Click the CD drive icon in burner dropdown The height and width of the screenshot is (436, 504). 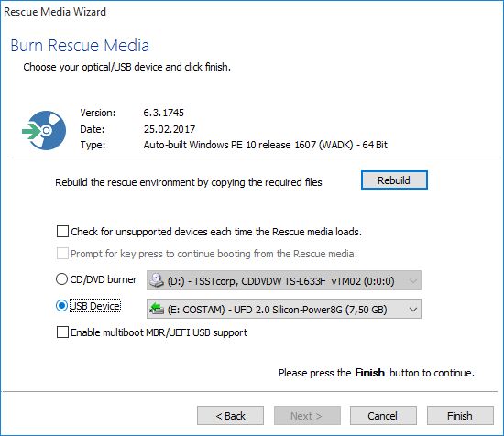coord(157,280)
